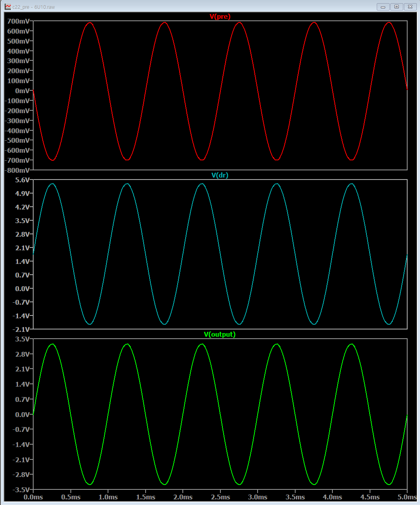Click the 2.5ms time axis label
The width and height of the screenshot is (420, 505).
pyautogui.click(x=220, y=497)
